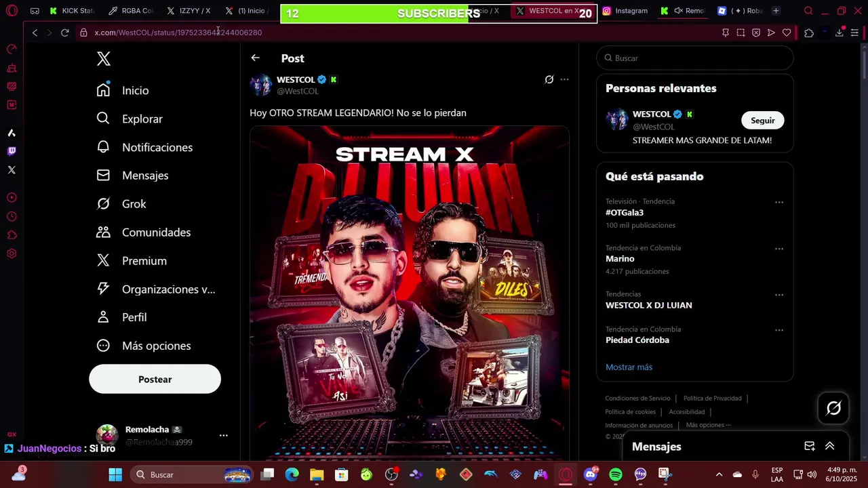Open Más opciones in sidebar
The image size is (868, 488).
144,346
